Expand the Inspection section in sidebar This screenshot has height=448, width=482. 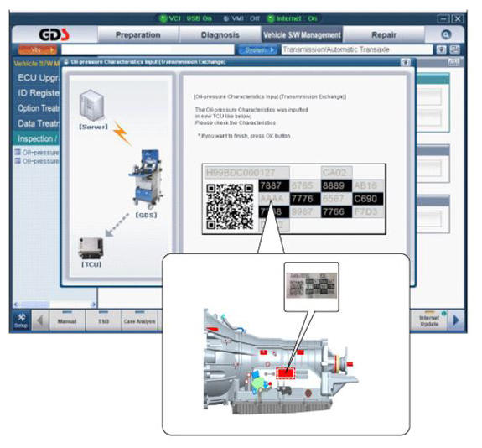(x=37, y=138)
